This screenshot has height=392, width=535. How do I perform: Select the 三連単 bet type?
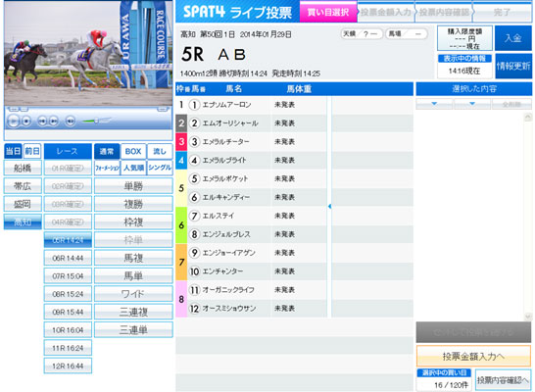click(133, 330)
